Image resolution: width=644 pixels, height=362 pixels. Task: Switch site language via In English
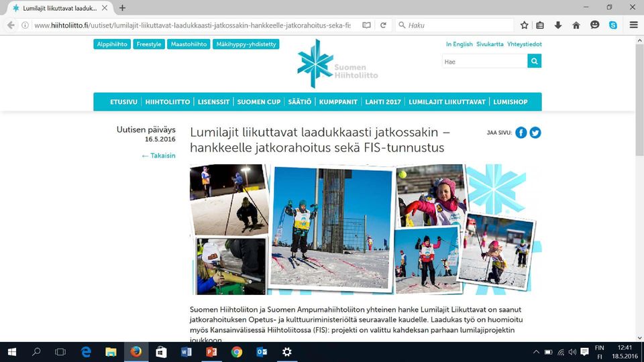(459, 44)
